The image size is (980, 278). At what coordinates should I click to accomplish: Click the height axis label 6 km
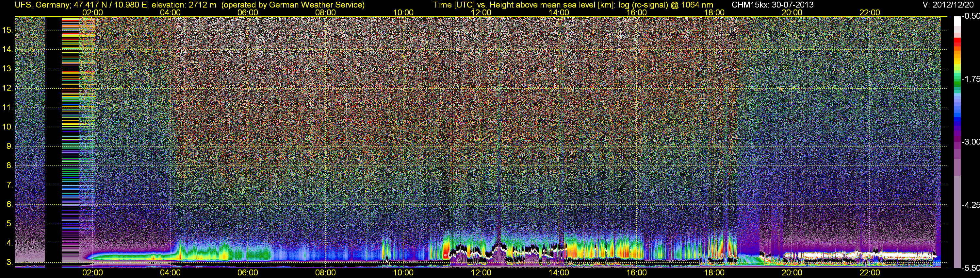click(x=9, y=204)
